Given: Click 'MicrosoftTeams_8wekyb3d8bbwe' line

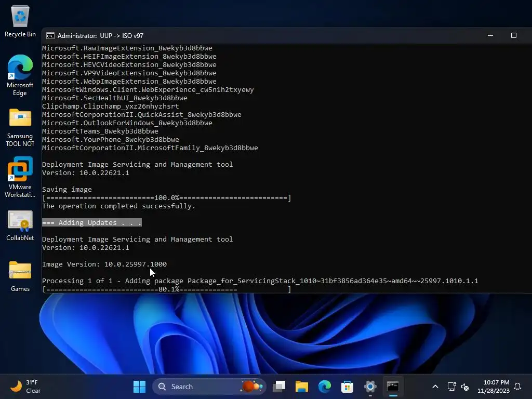Looking at the screenshot, I should point(100,131).
